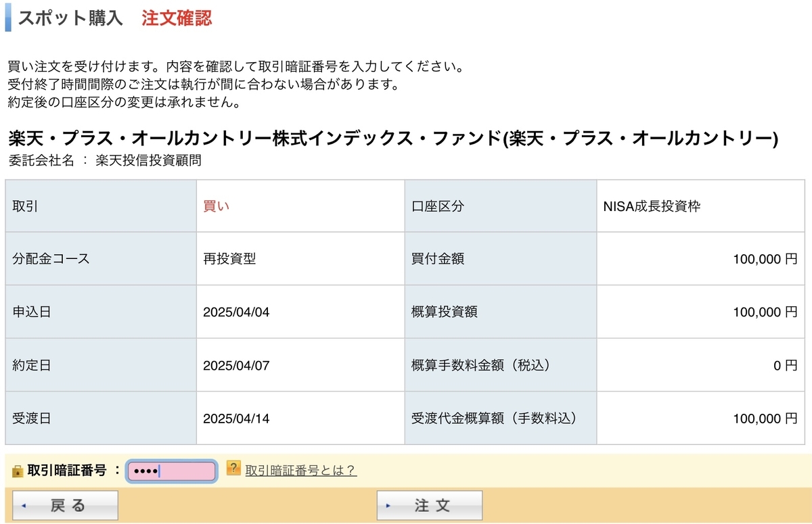Image resolution: width=812 pixels, height=524 pixels.
Task: Click the 概算投資額 100,000 円 value
Action: point(765,312)
